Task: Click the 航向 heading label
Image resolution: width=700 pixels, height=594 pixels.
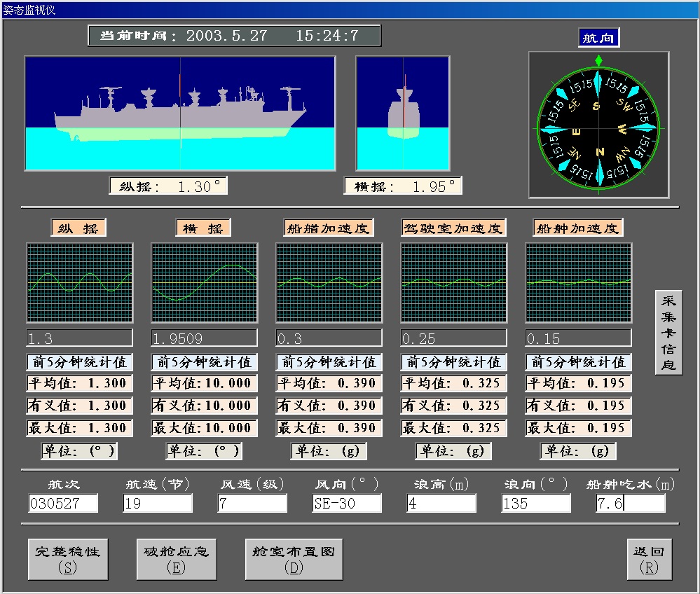Action: 598,39
